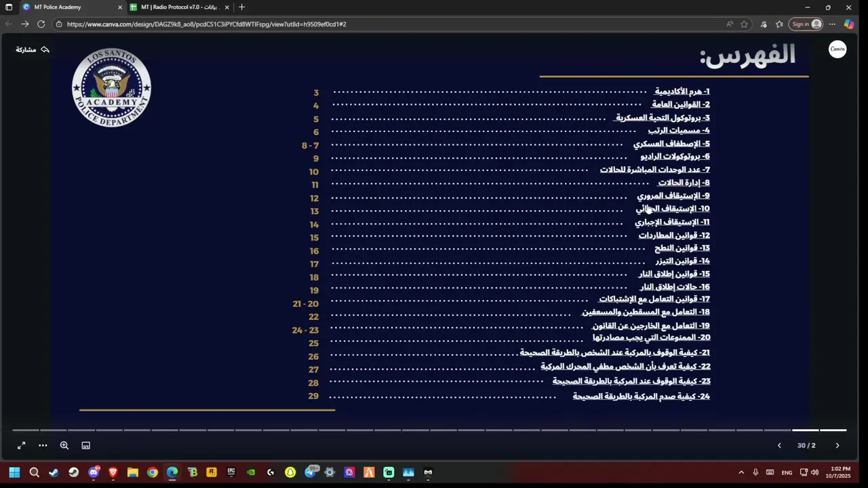
Task: Open Telegram from the taskbar
Action: [x=310, y=472]
